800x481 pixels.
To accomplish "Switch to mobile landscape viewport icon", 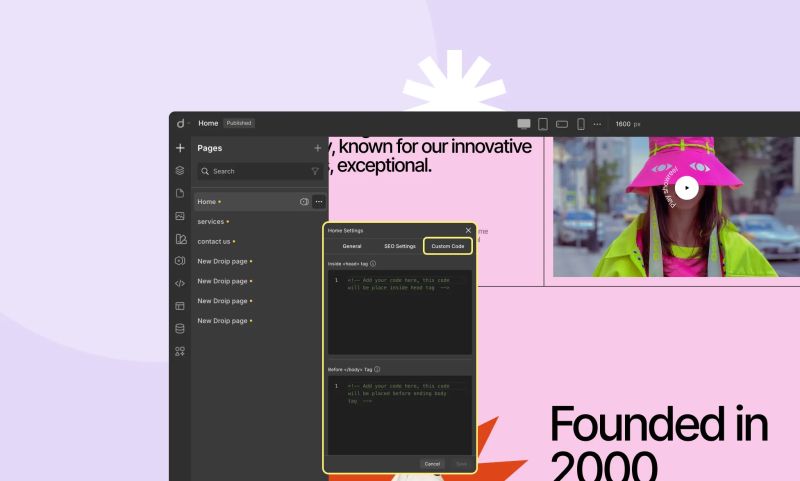I will [x=562, y=124].
